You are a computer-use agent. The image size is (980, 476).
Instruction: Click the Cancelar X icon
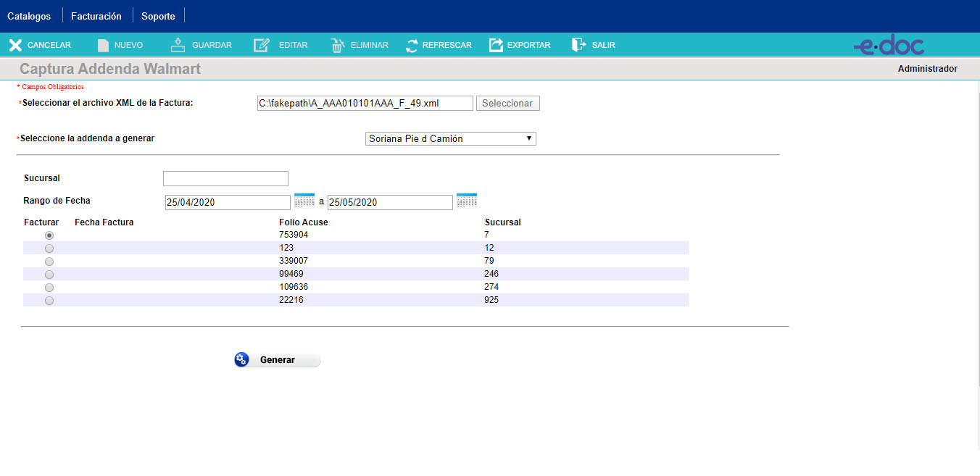pyautogui.click(x=15, y=45)
